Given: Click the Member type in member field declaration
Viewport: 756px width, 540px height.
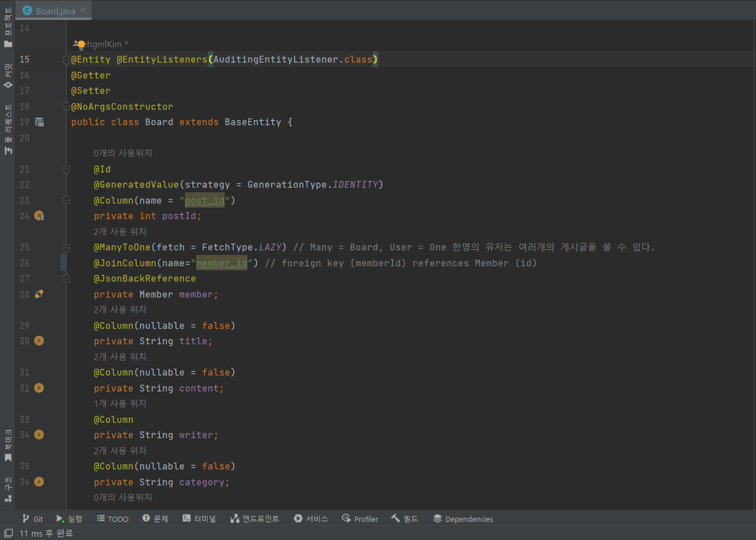Looking at the screenshot, I should [156, 294].
